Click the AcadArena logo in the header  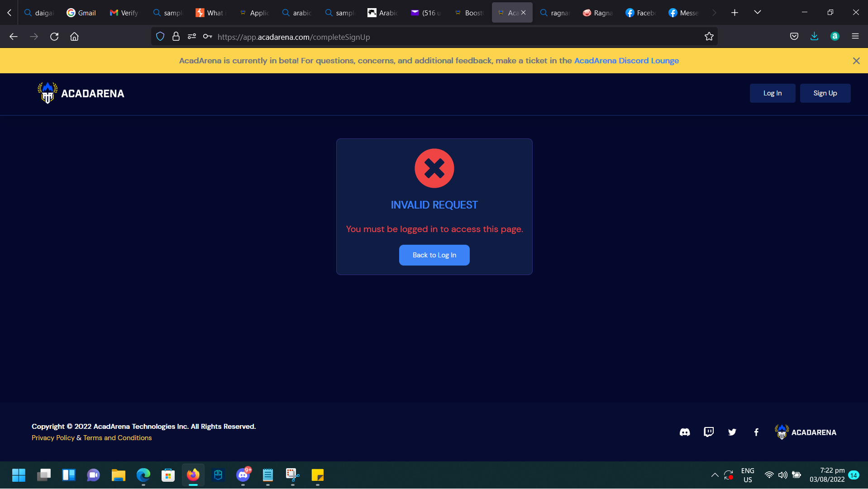point(81,93)
